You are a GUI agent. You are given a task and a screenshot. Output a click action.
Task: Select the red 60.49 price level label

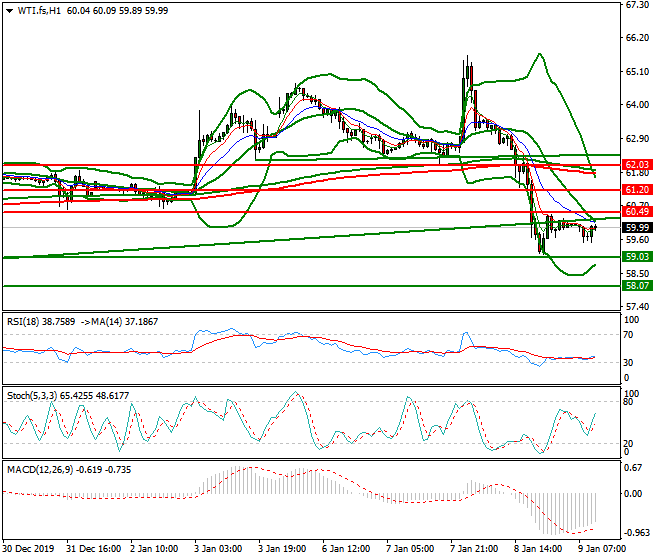pos(637,212)
